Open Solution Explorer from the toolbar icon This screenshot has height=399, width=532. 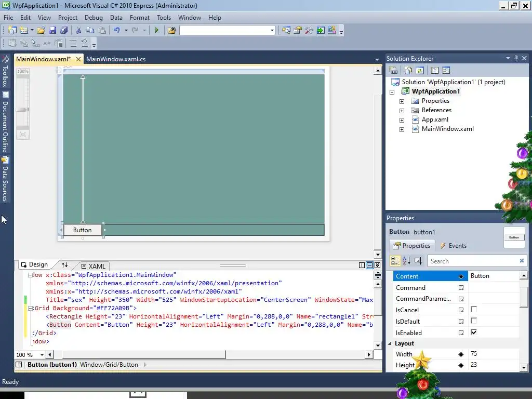click(x=286, y=30)
